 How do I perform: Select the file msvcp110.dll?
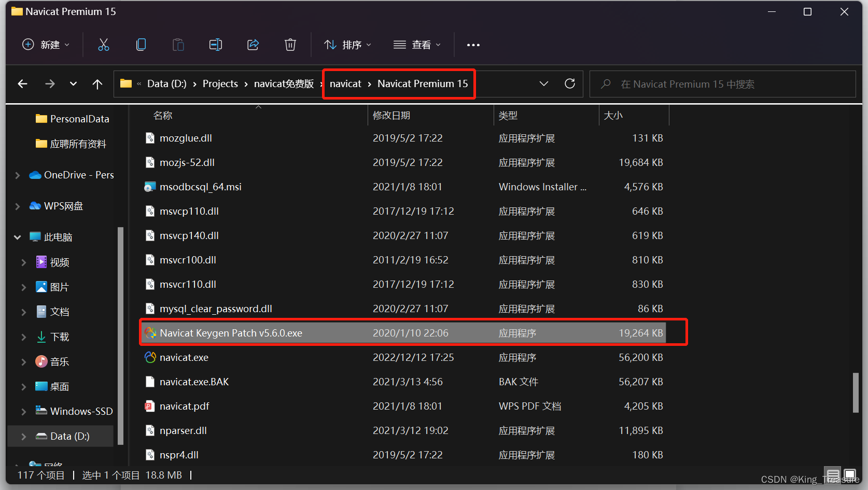coord(189,211)
